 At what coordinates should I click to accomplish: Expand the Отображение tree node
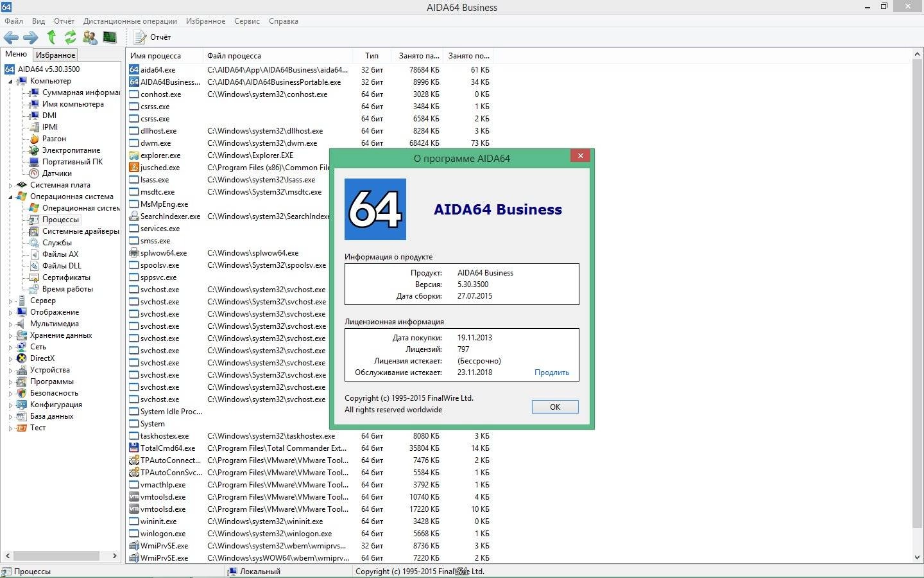tap(10, 313)
